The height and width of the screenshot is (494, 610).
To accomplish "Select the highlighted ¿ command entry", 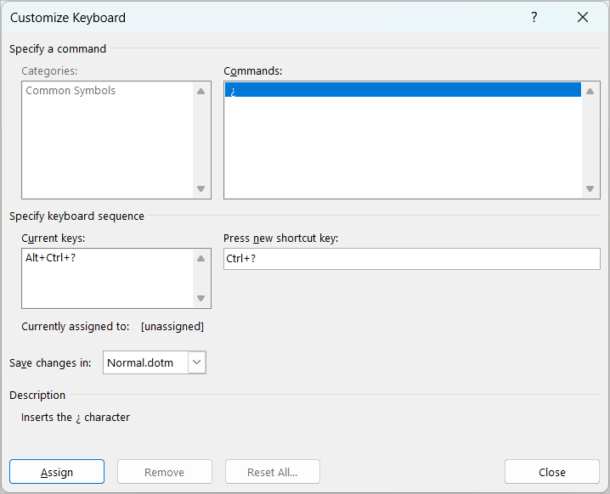I will 402,90.
